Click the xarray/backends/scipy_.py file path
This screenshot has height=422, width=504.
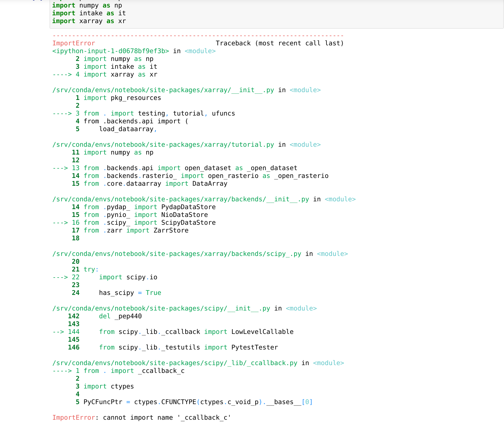click(176, 254)
